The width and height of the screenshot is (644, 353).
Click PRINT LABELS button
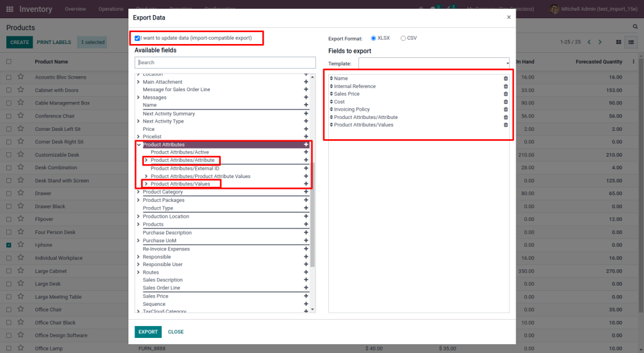54,42
